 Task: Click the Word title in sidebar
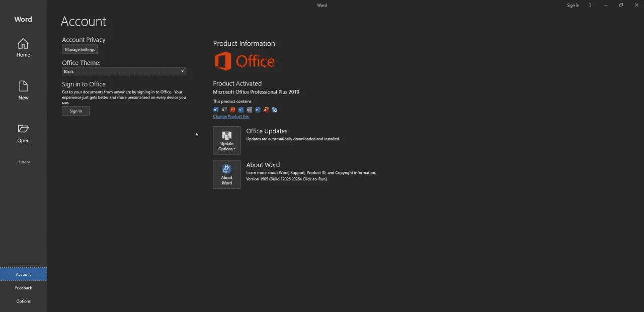coord(23,20)
